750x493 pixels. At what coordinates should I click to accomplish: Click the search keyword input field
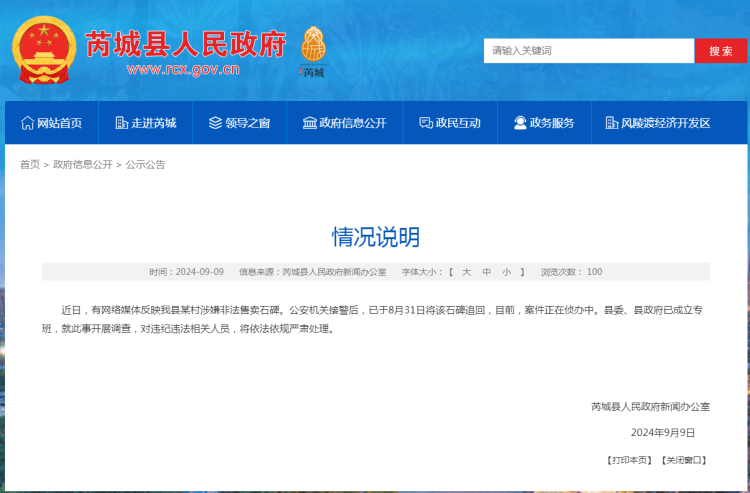point(588,51)
